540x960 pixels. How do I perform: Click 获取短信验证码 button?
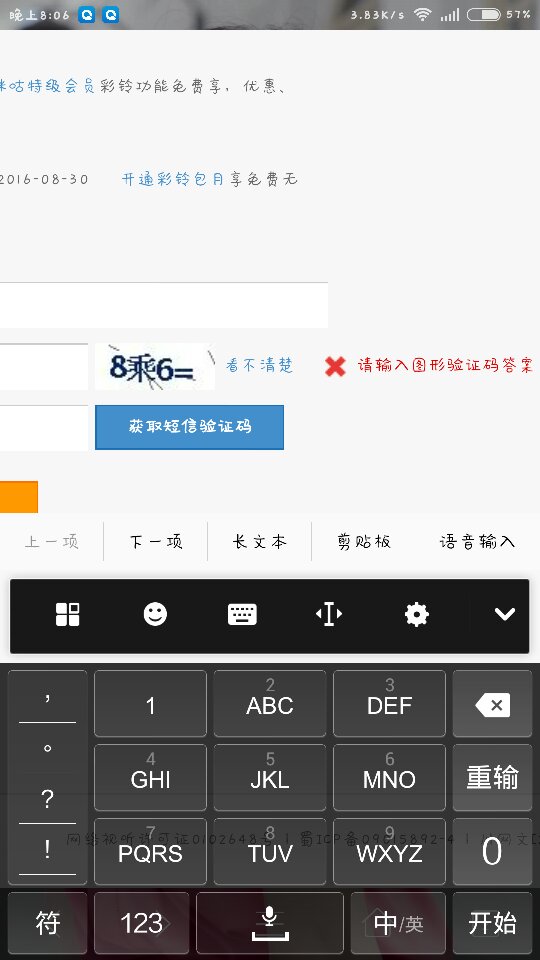189,427
